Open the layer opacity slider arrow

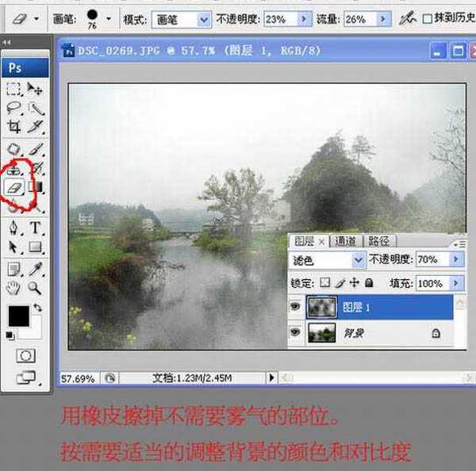pyautogui.click(x=456, y=259)
